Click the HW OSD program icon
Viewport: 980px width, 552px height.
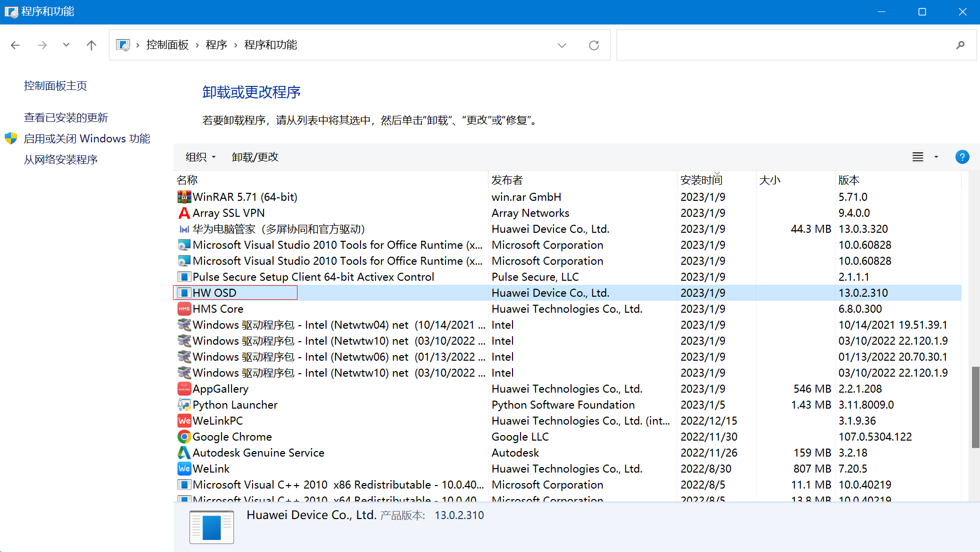[184, 293]
